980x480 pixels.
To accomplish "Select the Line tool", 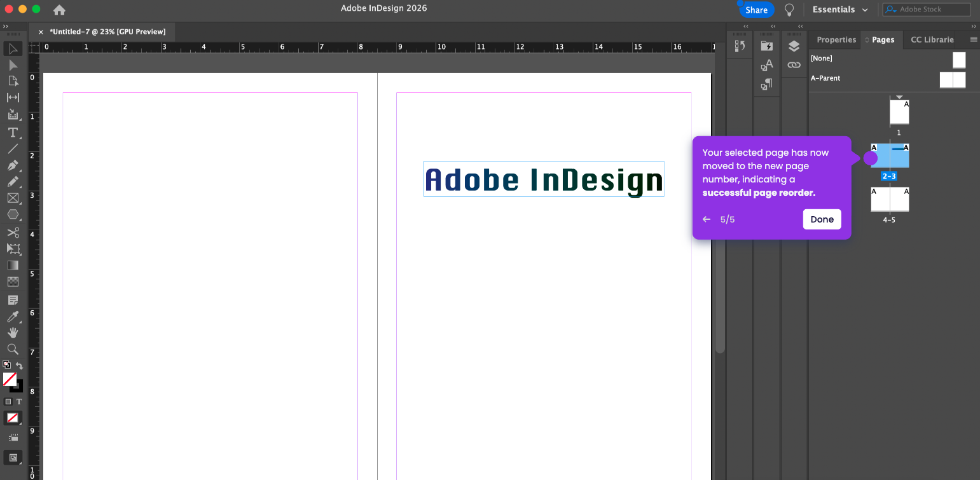I will pyautogui.click(x=13, y=149).
